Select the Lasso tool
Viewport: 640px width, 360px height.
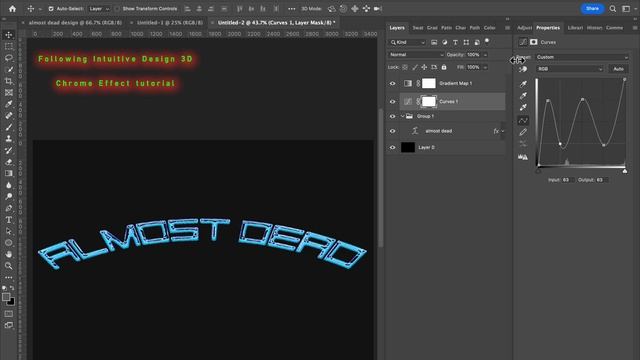coord(9,58)
